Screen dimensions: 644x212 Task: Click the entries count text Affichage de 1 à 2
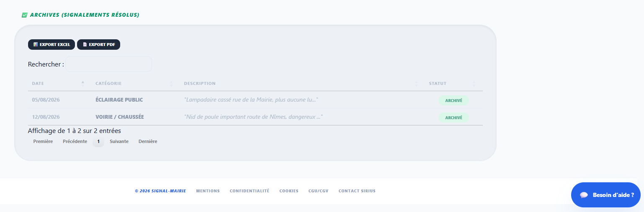[x=75, y=131]
